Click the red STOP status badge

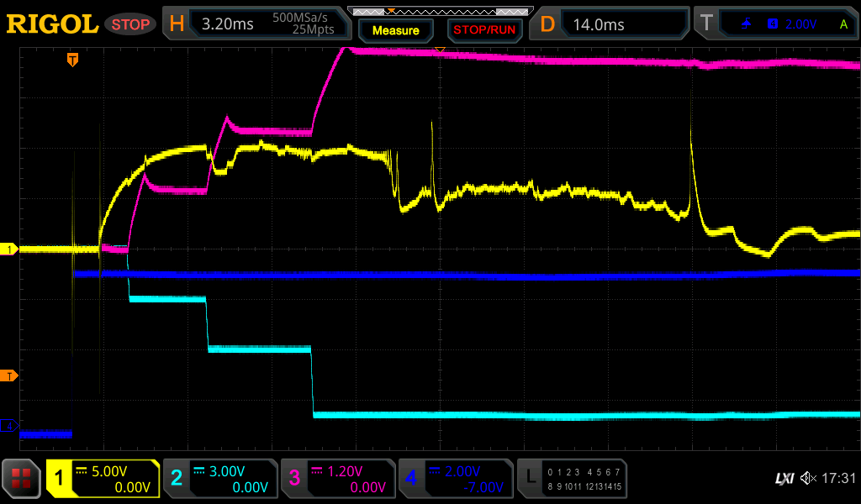point(129,24)
